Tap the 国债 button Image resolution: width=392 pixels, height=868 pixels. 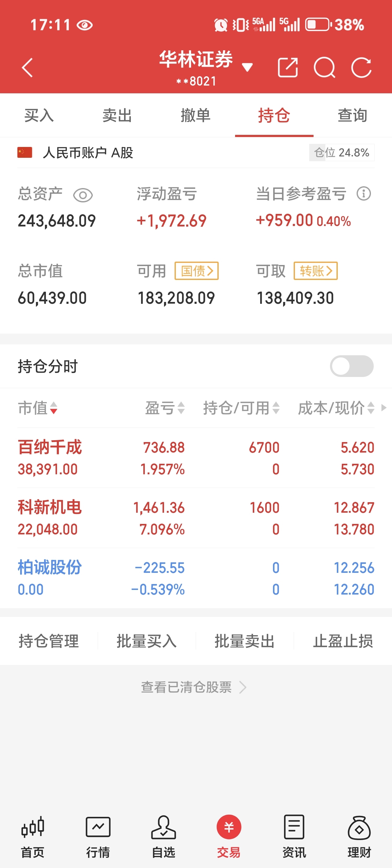pos(197,271)
